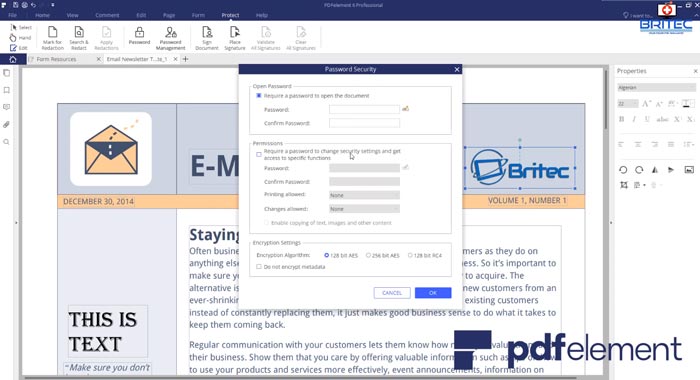
Task: Choose the Edit tool in ribbon
Action: [19, 48]
